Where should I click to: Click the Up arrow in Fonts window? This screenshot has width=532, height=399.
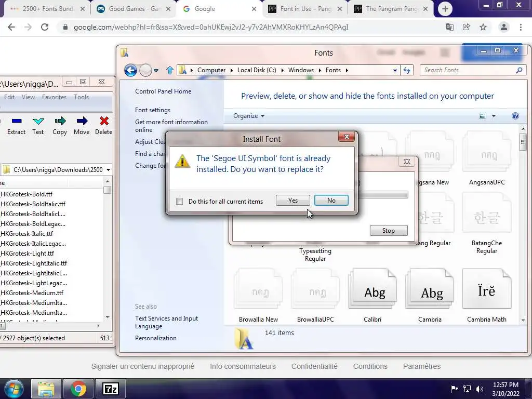170,70
